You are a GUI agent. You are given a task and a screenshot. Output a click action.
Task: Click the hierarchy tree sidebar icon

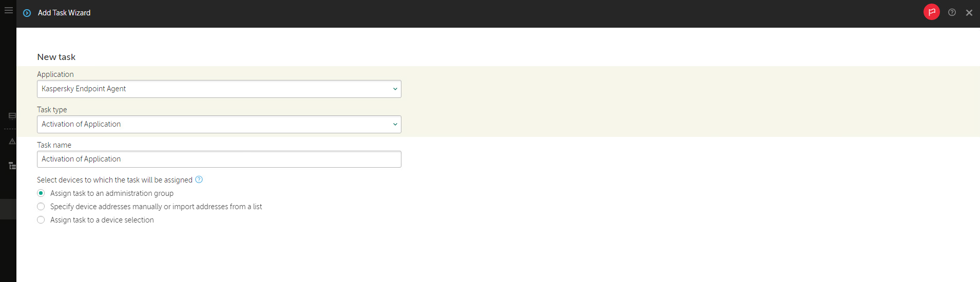pyautogui.click(x=12, y=166)
